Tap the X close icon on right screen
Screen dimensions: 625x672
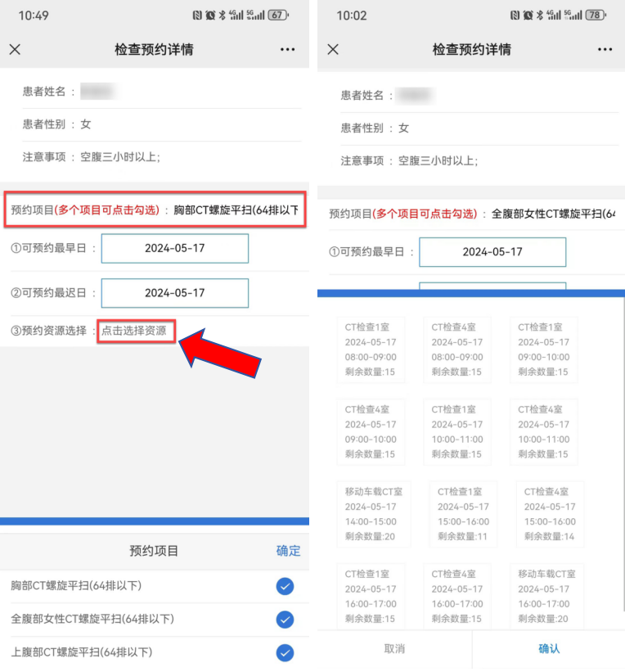tap(333, 50)
